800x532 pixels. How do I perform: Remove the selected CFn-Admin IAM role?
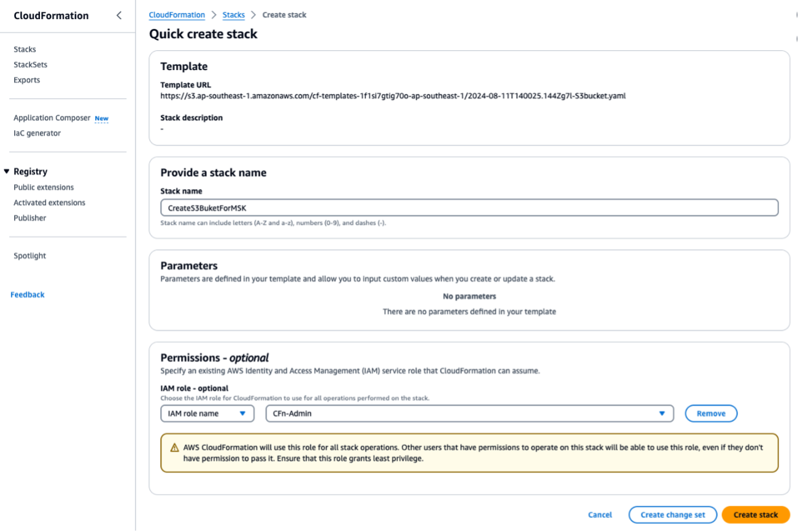pyautogui.click(x=711, y=413)
